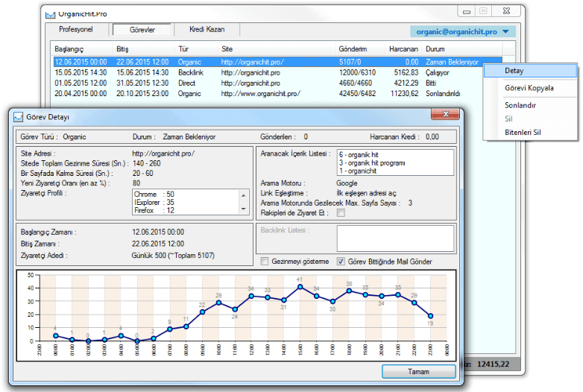This screenshot has height=392, width=583.
Task: Sort tasks by Site column header
Action: [277, 49]
